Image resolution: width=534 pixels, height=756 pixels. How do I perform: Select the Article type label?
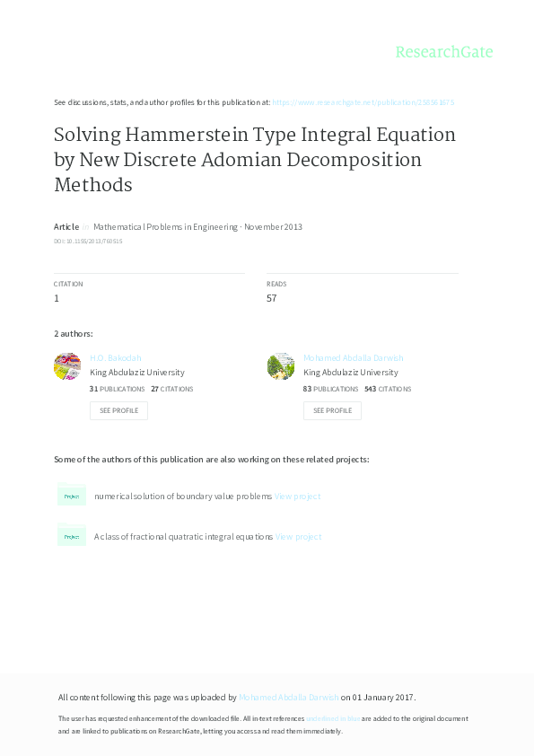pos(66,226)
